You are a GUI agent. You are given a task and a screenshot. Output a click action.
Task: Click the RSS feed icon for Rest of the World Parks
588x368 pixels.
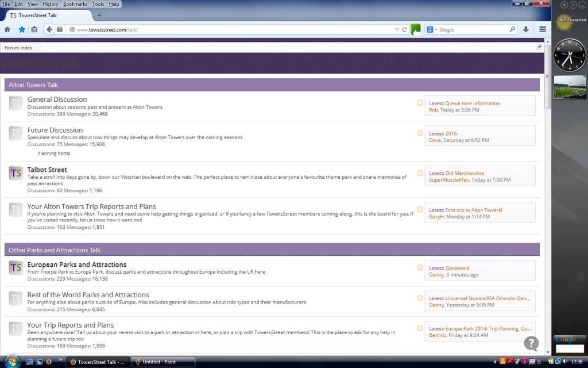[420, 298]
